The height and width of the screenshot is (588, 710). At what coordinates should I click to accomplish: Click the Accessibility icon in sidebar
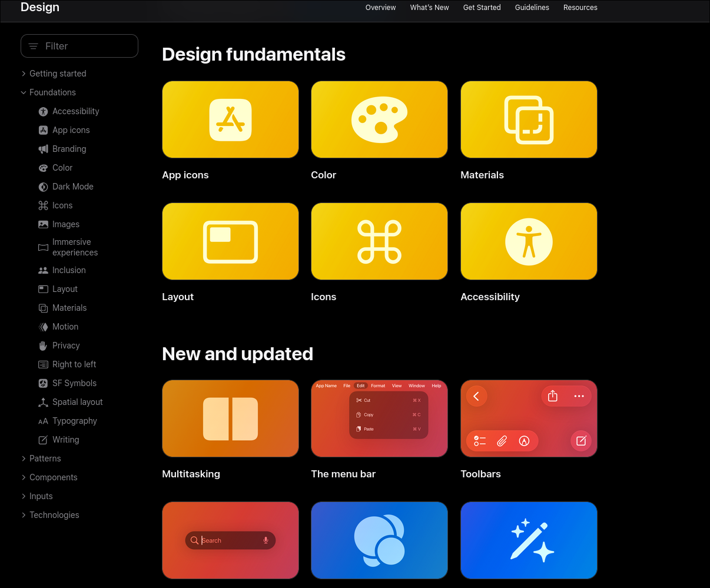click(43, 111)
